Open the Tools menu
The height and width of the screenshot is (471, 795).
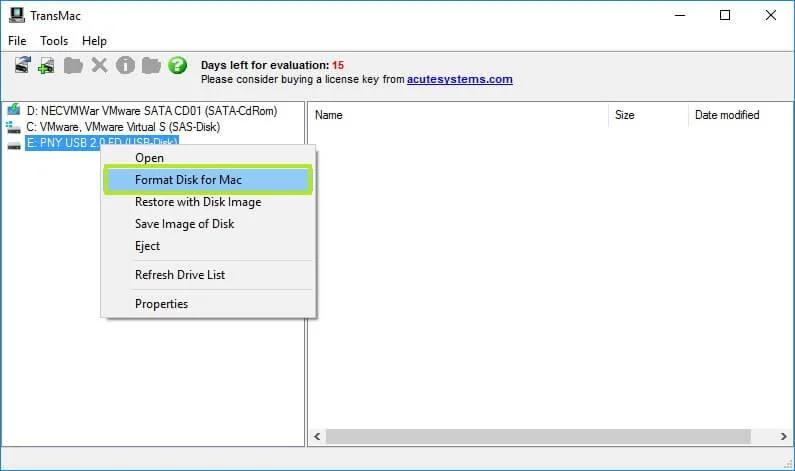pyautogui.click(x=54, y=41)
